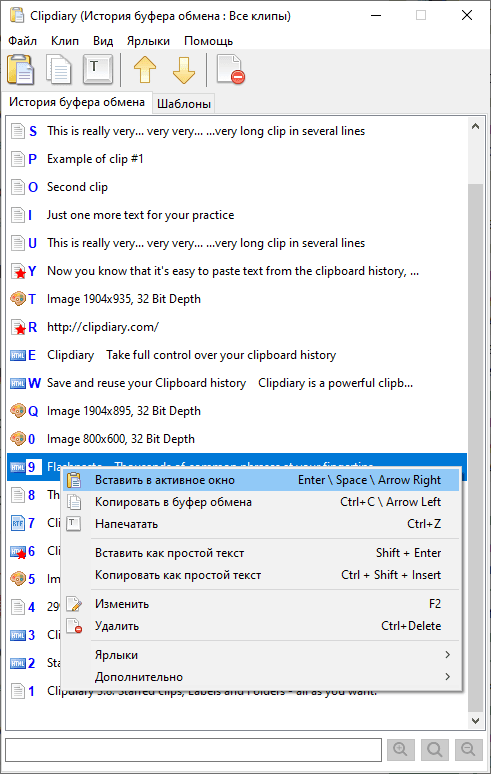Image resolution: width=491 pixels, height=774 pixels.
Task: Click the copy to clipboard toolbar icon
Action: pos(59,70)
